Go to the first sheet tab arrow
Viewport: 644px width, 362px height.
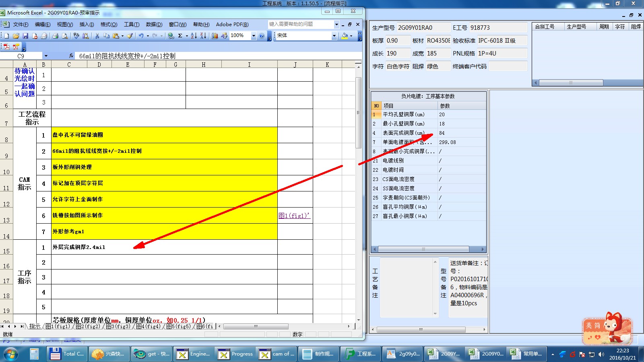(x=2, y=326)
